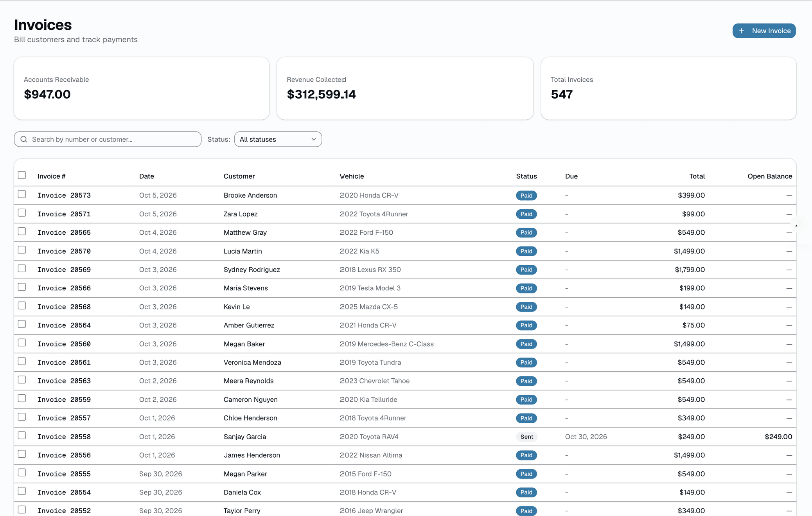Viewport: 812px width, 516px height.
Task: Click the Accounts Receivable $947.00 card
Action: 142,88
